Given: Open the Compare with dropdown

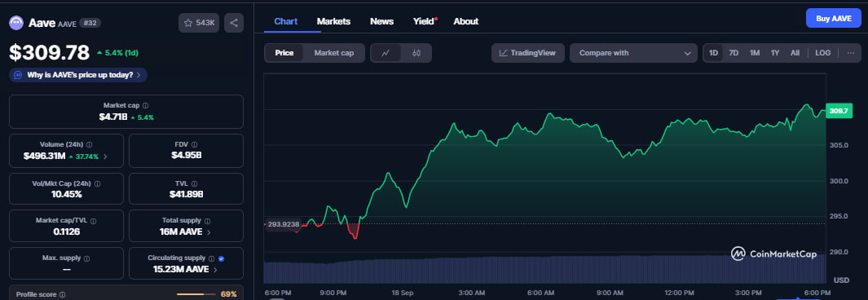Looking at the screenshot, I should pos(633,53).
